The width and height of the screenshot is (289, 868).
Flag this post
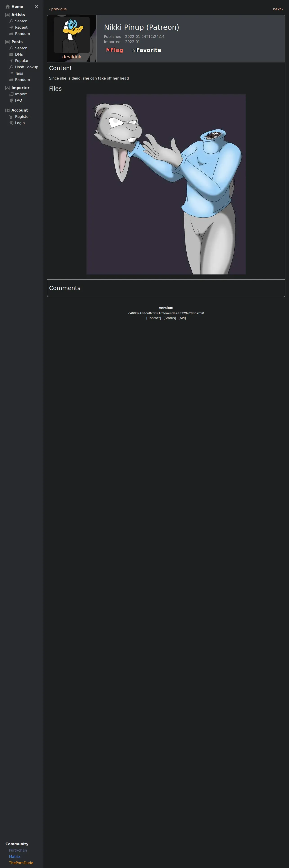pyautogui.click(x=114, y=50)
